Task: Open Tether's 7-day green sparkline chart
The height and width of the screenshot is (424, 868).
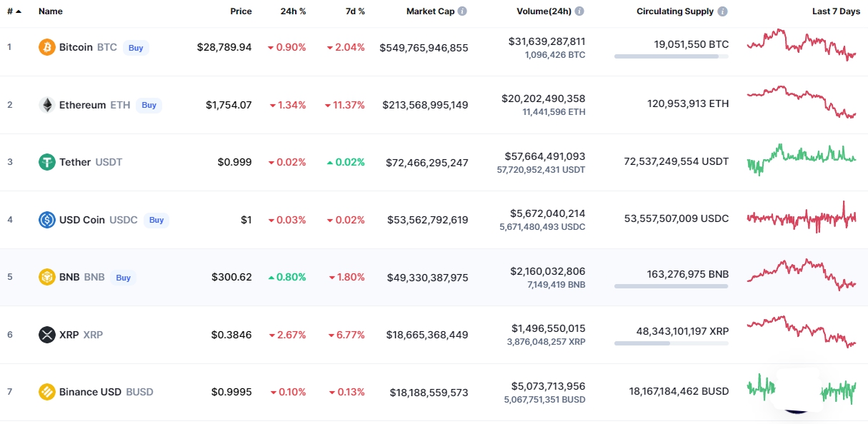Action: click(802, 159)
